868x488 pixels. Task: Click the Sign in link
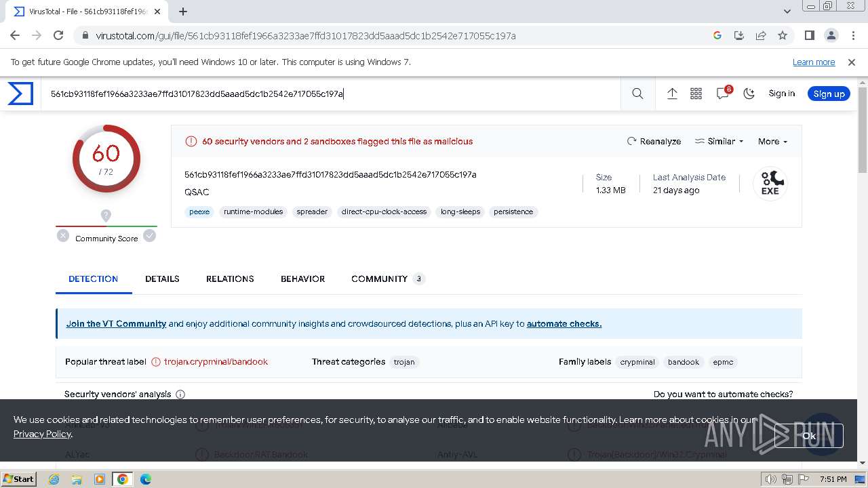click(781, 94)
